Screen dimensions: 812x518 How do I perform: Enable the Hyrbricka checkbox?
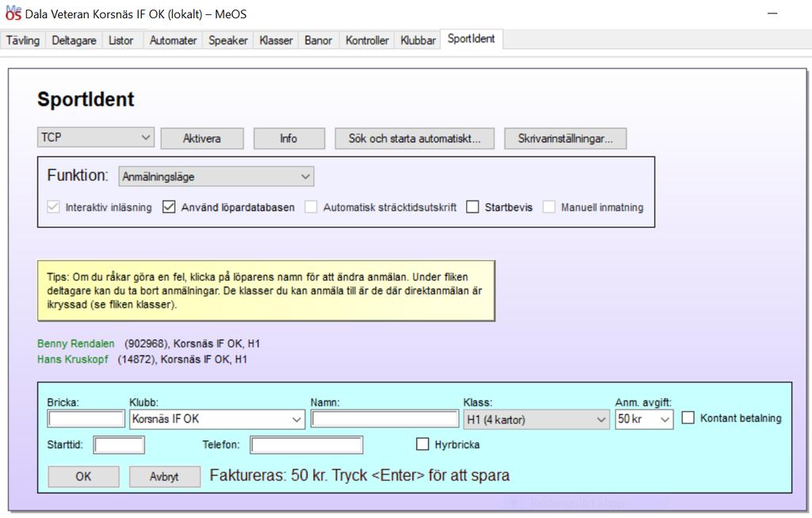(423, 444)
